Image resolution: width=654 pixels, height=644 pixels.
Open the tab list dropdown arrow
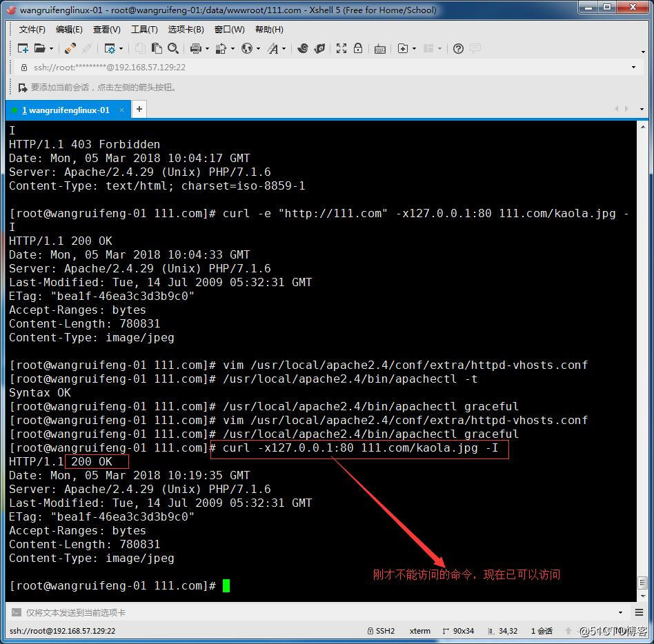[642, 109]
